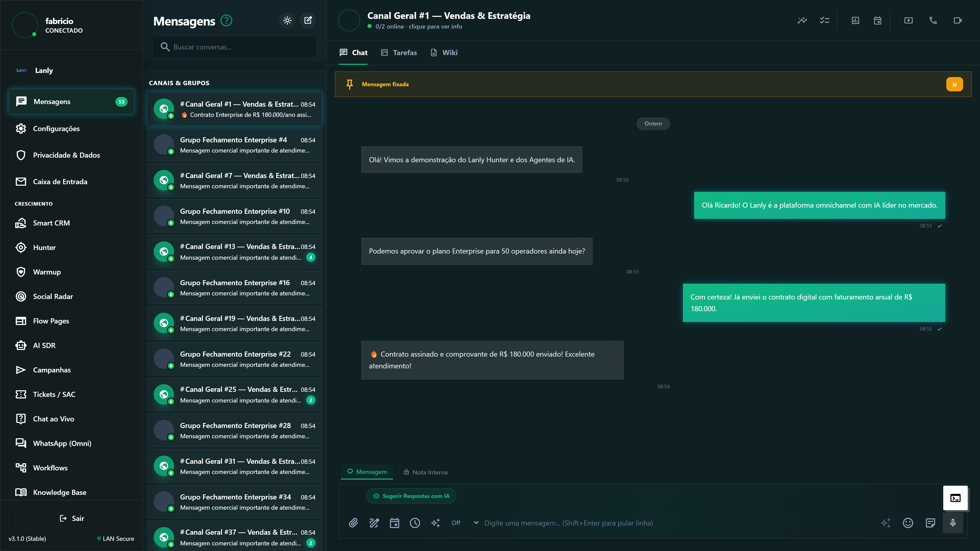
Task: Select Mensagens item in sidebar
Action: pyautogui.click(x=71, y=102)
